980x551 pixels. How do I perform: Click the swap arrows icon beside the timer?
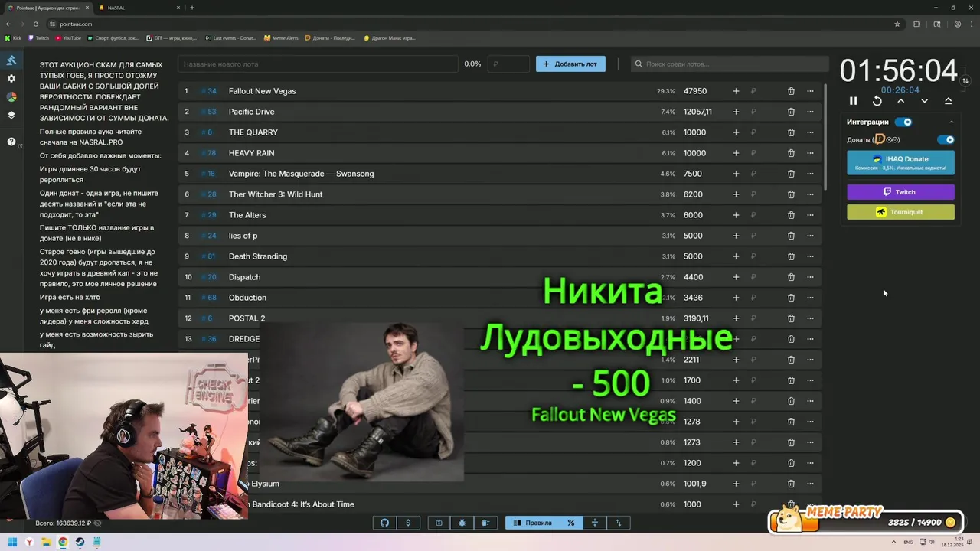coord(965,80)
